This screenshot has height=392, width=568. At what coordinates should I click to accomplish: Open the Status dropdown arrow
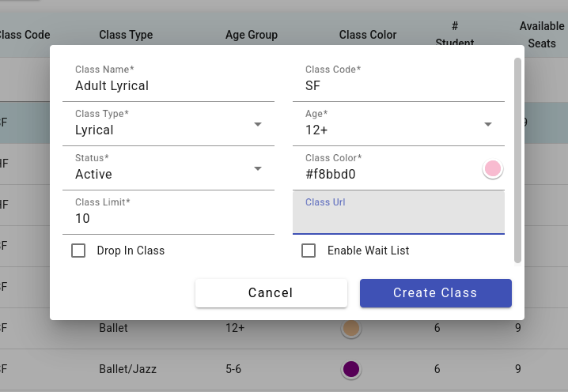tap(258, 168)
